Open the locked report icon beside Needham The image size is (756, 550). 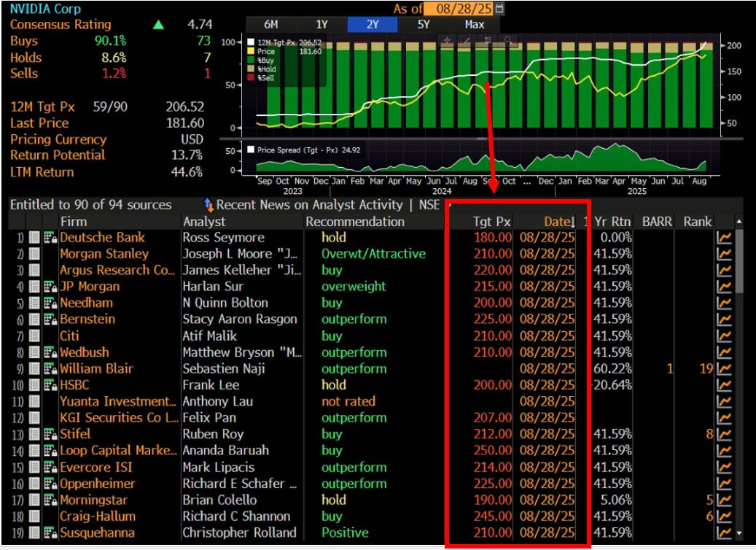coord(50,303)
